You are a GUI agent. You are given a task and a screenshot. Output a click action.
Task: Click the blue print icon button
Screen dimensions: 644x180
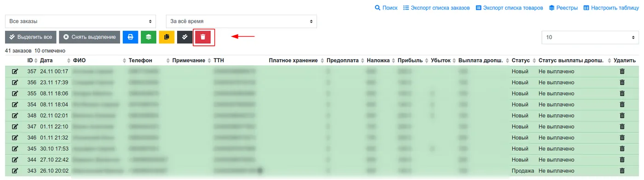[x=130, y=37]
